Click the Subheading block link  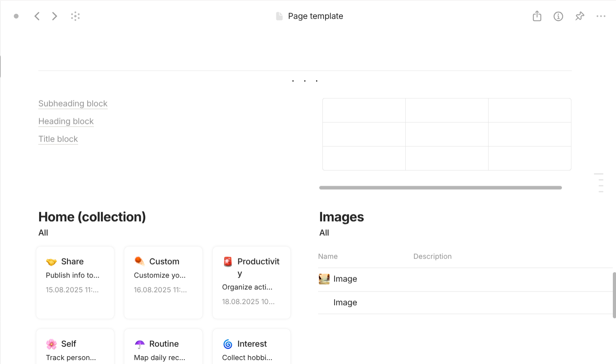click(73, 103)
